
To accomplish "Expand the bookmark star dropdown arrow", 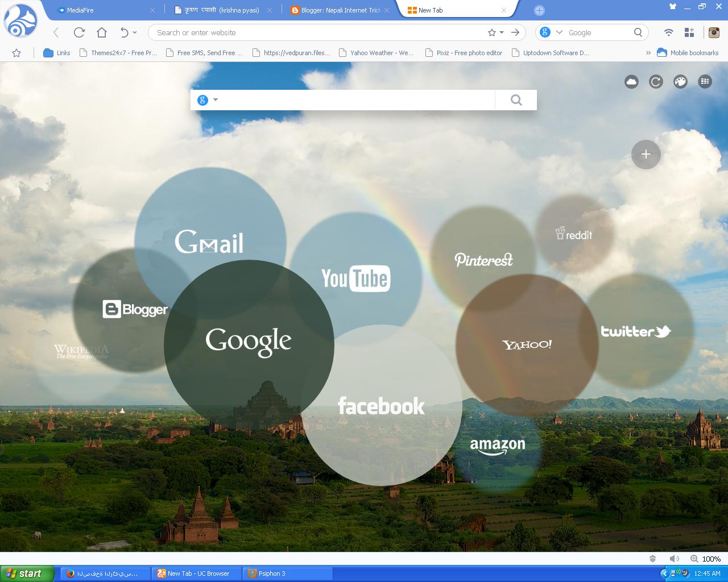I will coord(502,32).
